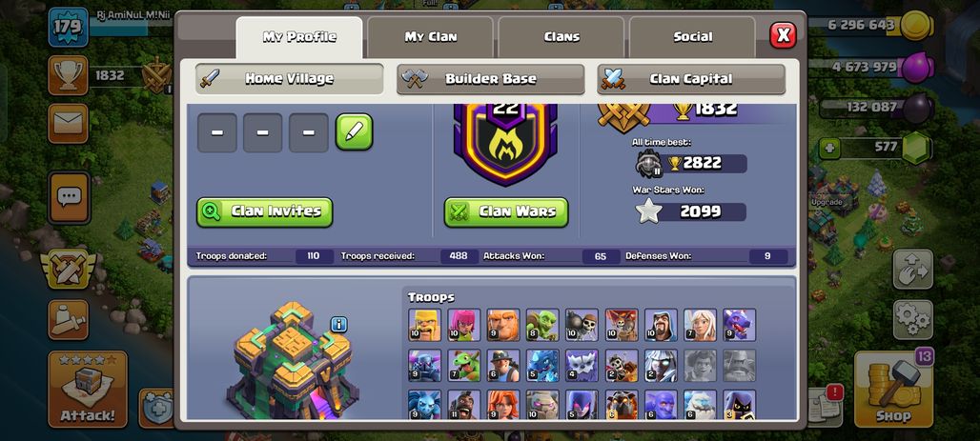Select the Clan Capital section

click(x=691, y=79)
